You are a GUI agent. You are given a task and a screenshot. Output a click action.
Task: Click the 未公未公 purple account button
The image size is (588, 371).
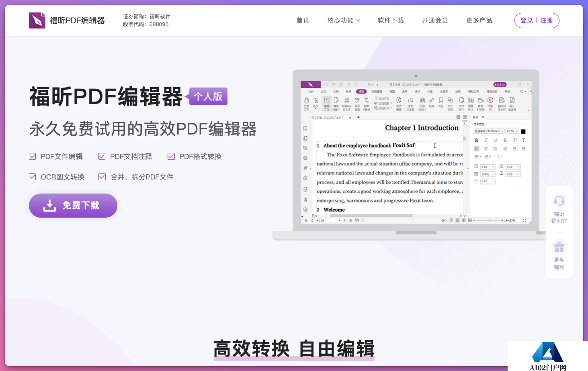click(500, 85)
